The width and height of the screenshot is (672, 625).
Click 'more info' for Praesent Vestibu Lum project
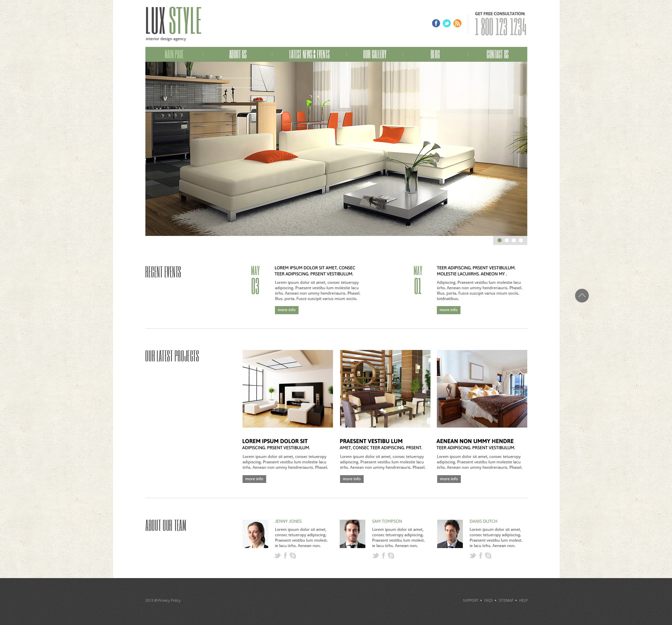point(351,478)
